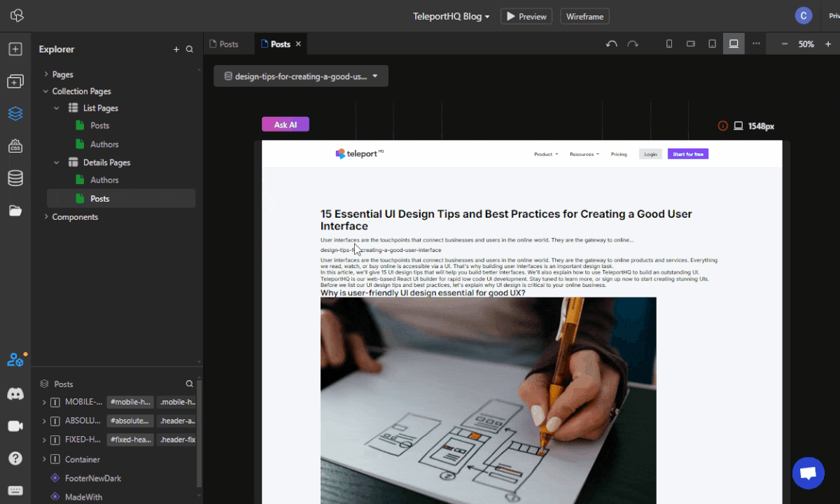Expand the Pages tree section

46,74
